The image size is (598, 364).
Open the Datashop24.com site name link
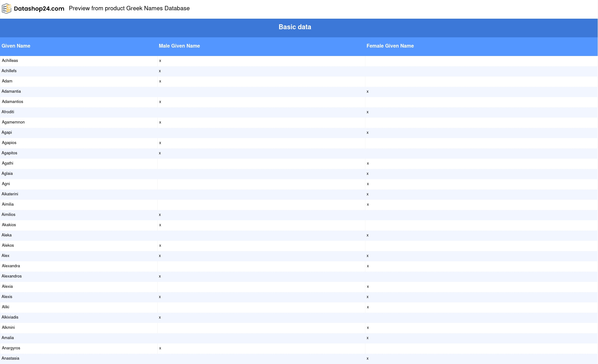(39, 9)
